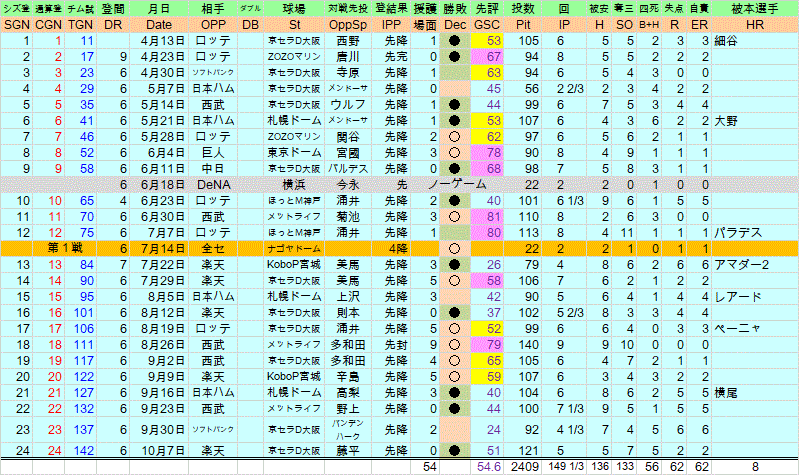Viewport: 799px width, 475px height.
Task: Select the 先完 result cell
Action: pyautogui.click(x=391, y=57)
